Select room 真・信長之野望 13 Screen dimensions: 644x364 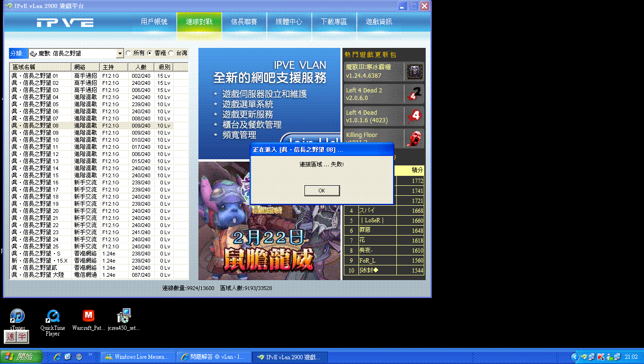pos(92,161)
